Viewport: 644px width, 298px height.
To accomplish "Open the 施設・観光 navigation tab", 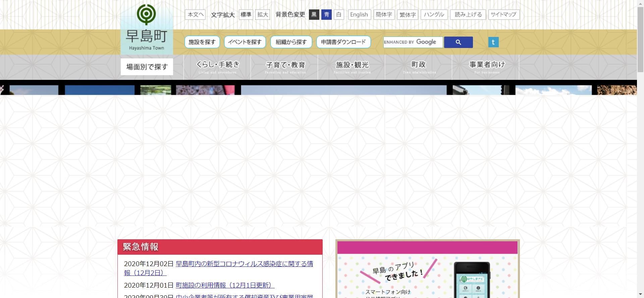I will 352,67.
